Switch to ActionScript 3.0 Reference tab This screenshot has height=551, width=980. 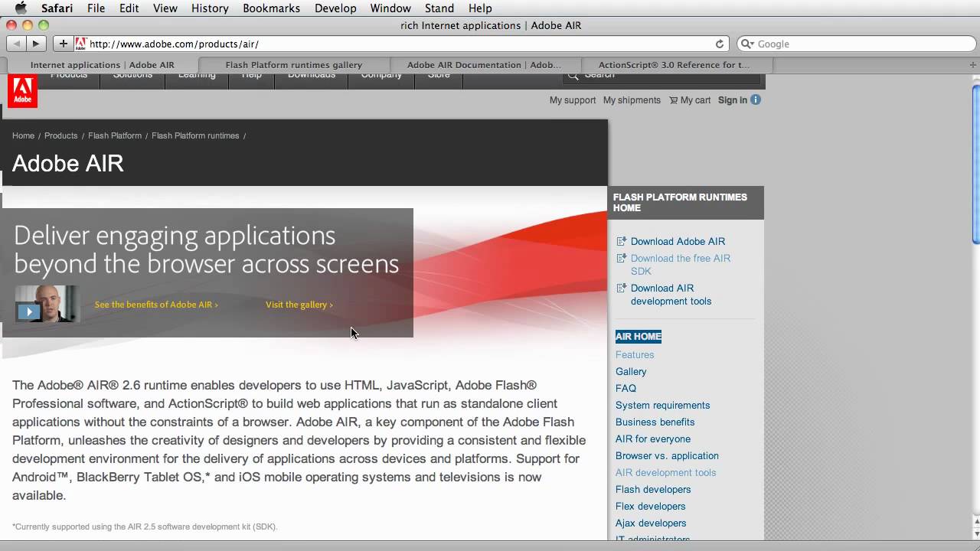pyautogui.click(x=674, y=65)
